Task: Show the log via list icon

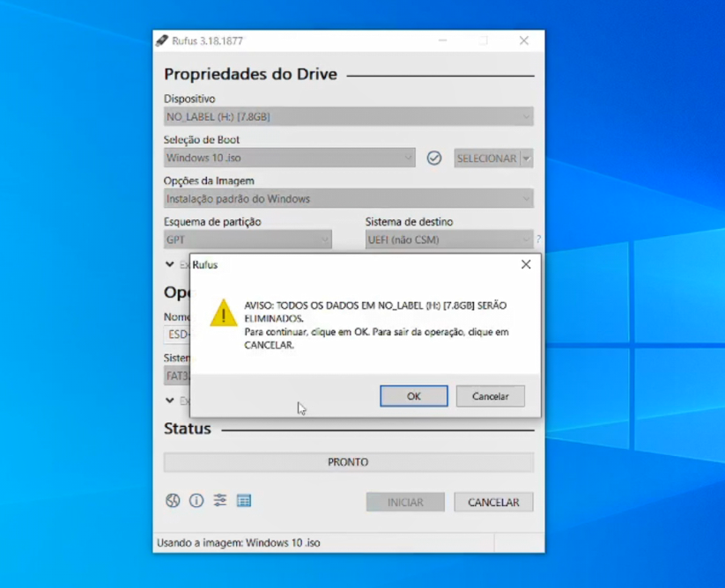Action: pyautogui.click(x=244, y=500)
